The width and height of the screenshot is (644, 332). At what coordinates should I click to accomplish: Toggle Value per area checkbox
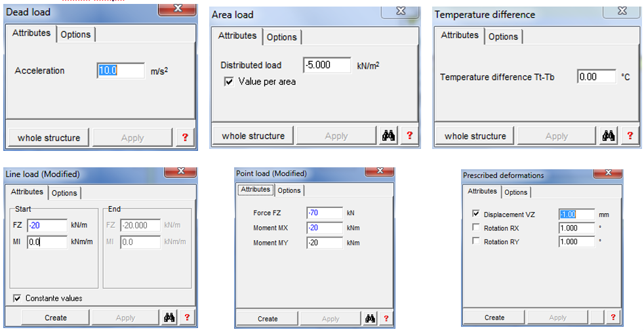pos(229,82)
